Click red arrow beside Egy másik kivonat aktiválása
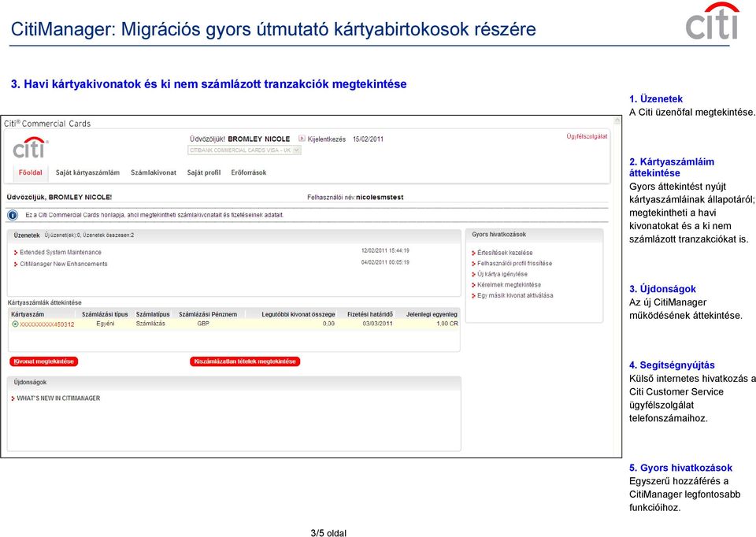Viewport: 756px width, 537px height. pos(473,295)
